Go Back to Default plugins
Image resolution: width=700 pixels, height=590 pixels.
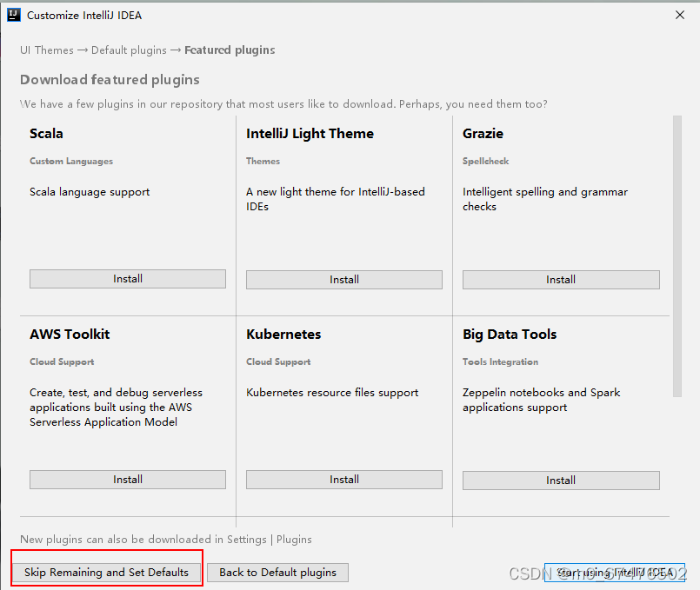[x=277, y=572]
